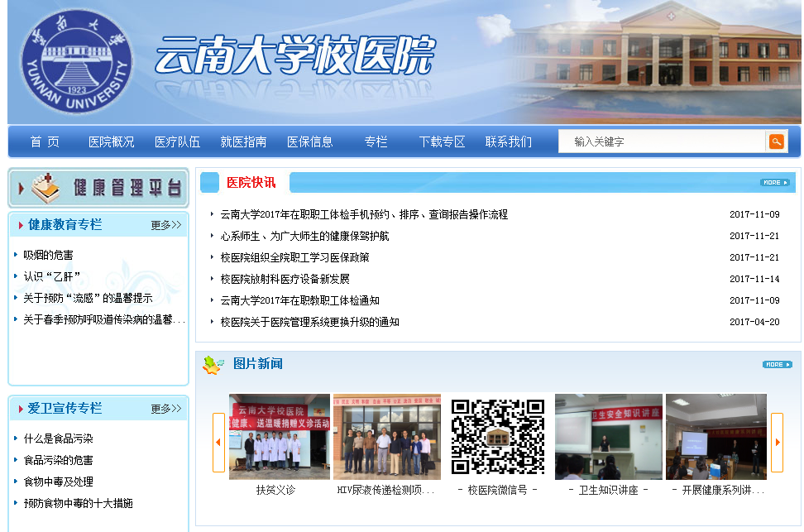Open the 下载专区 menu item
804x532 pixels.
pyautogui.click(x=442, y=141)
